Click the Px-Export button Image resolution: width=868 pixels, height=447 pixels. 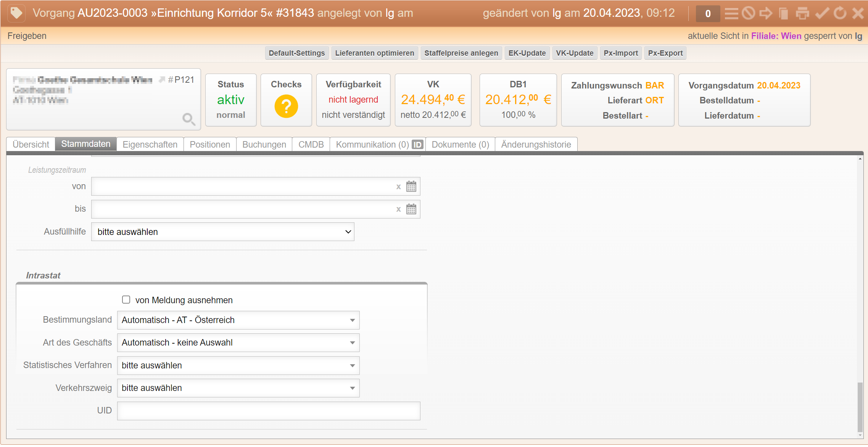pos(665,53)
